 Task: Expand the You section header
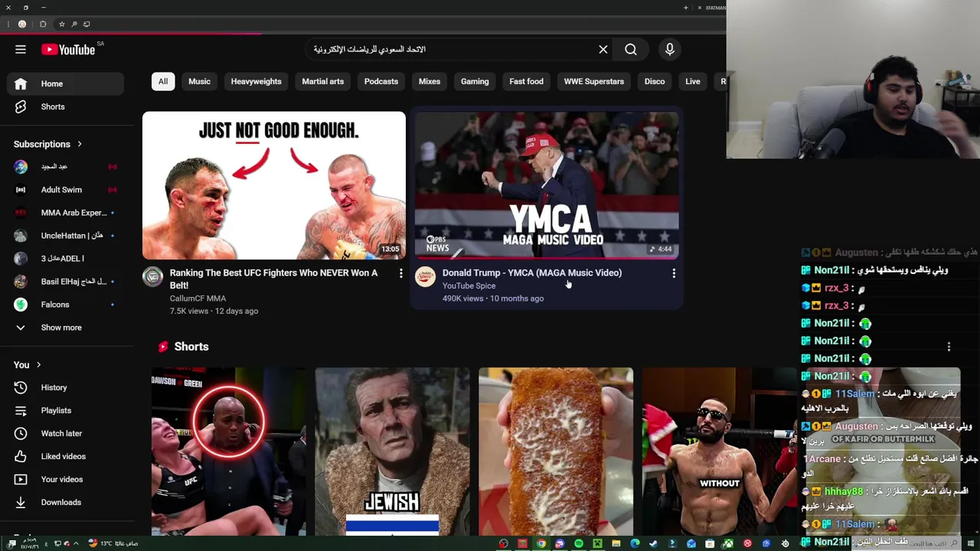tap(28, 365)
